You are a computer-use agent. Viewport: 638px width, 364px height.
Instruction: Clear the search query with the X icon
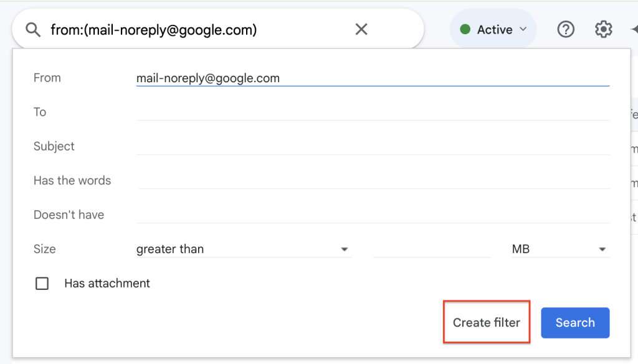(x=361, y=29)
